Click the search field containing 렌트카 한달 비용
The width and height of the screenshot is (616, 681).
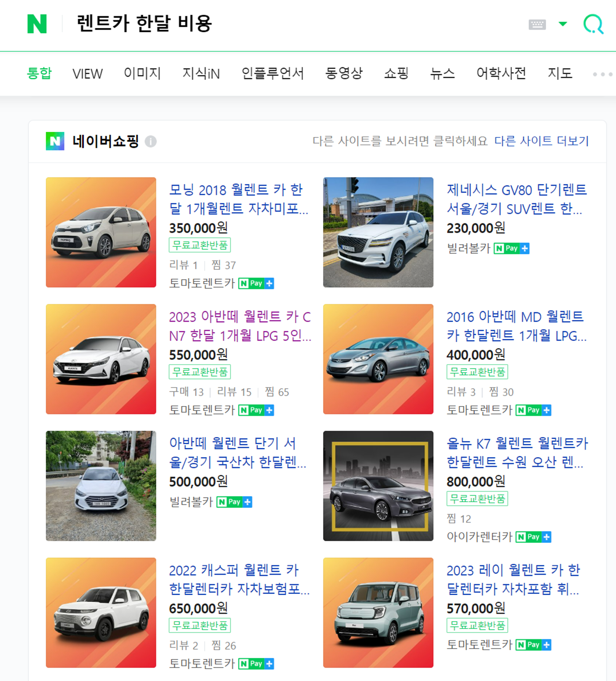coord(294,24)
